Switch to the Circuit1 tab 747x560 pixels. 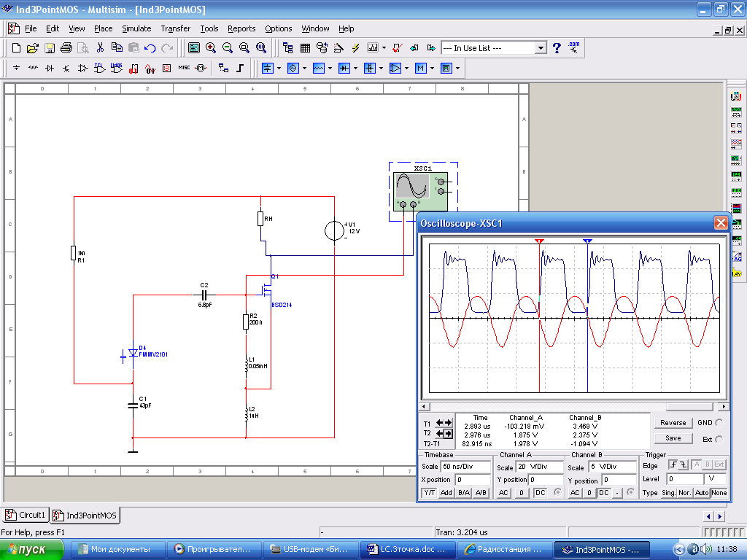pos(26,515)
